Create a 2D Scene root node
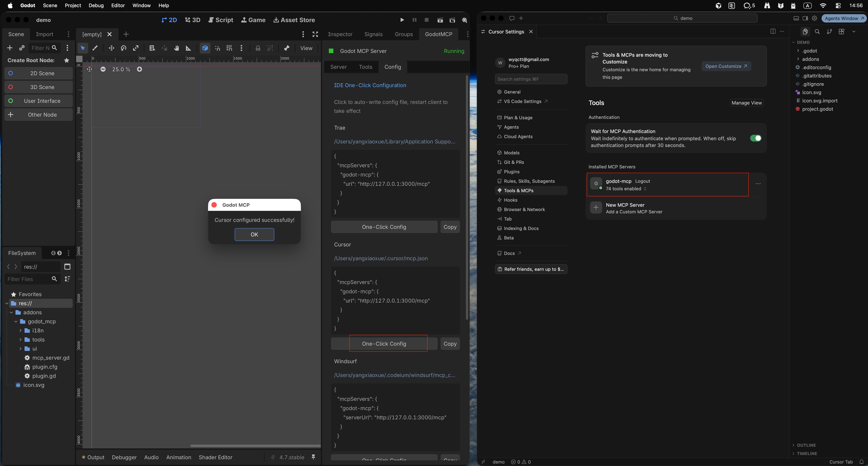 coord(39,73)
